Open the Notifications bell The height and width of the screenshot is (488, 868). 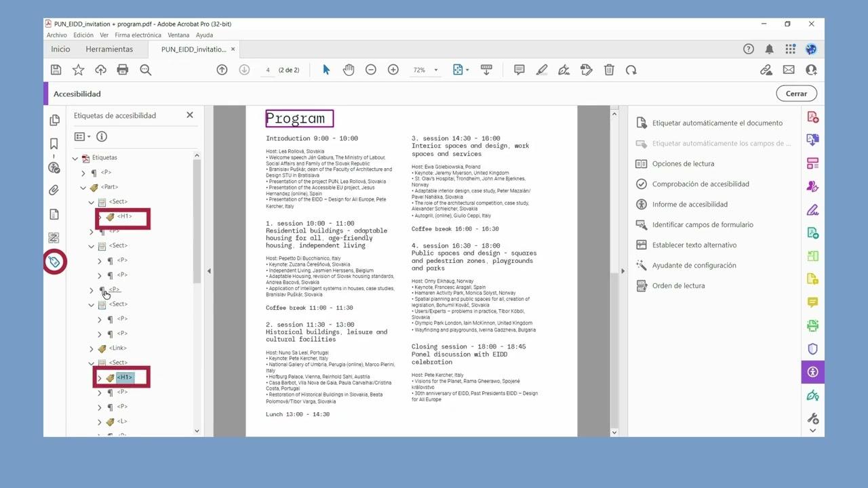tap(770, 49)
